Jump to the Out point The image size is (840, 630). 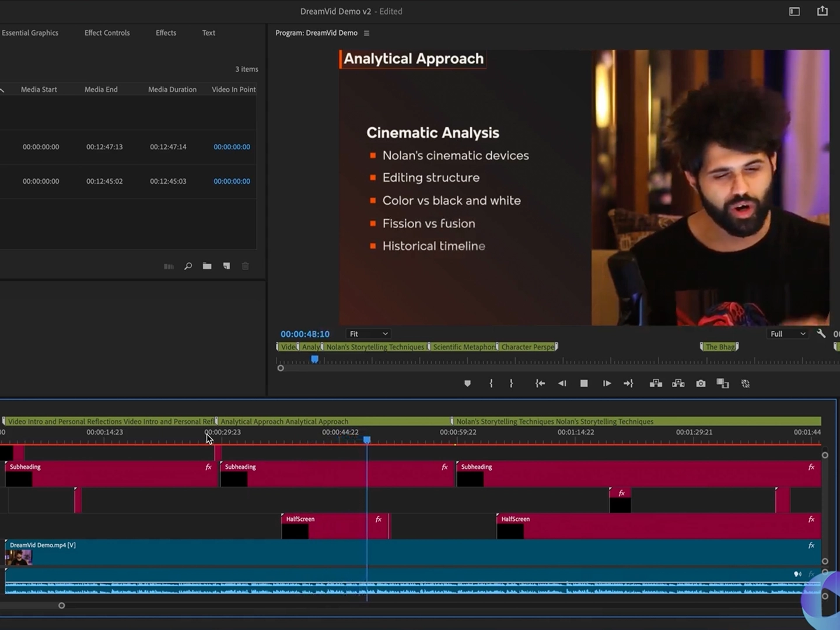click(628, 383)
